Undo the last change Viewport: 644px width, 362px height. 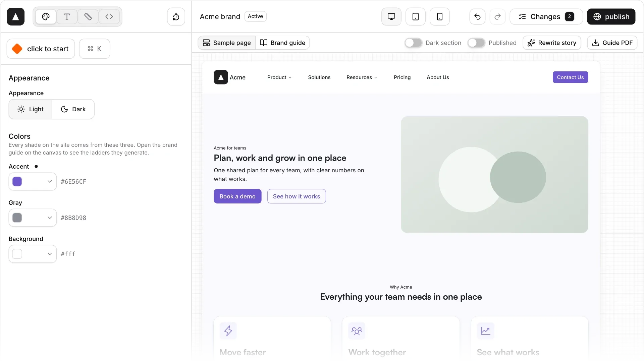point(477,16)
